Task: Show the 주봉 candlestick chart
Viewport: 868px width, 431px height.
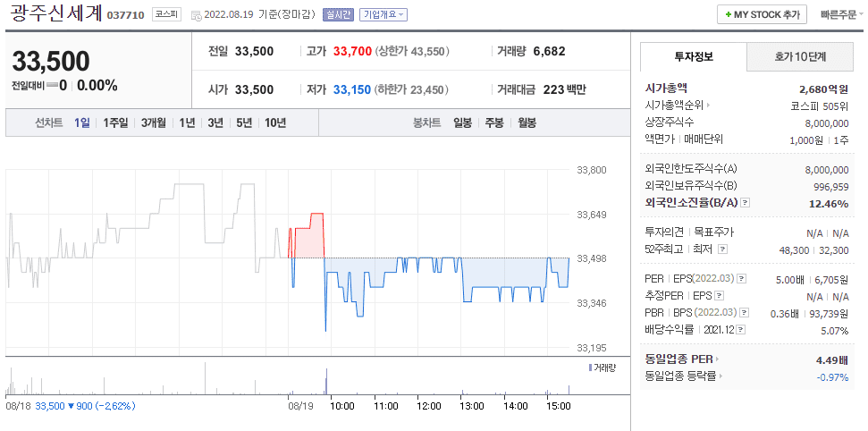Action: 494,123
